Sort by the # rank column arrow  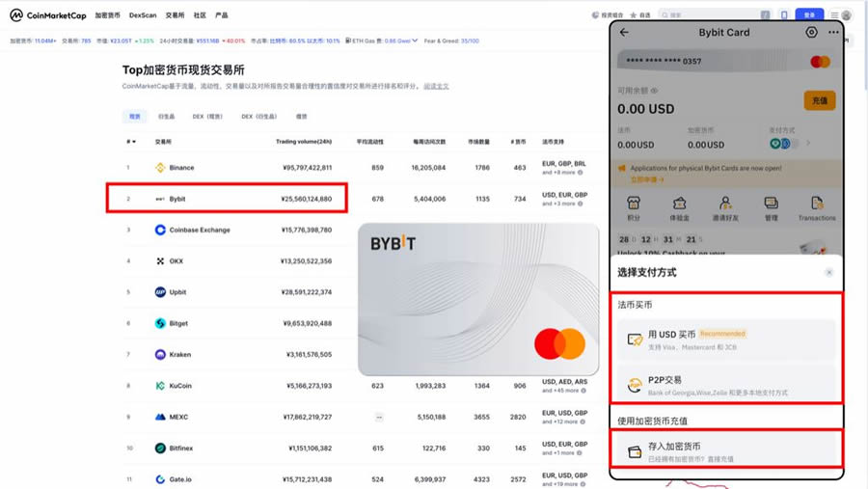click(x=133, y=142)
